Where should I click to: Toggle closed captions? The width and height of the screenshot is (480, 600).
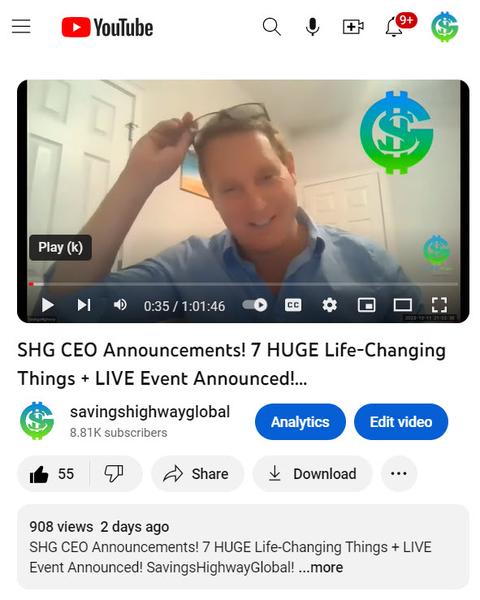tap(293, 305)
